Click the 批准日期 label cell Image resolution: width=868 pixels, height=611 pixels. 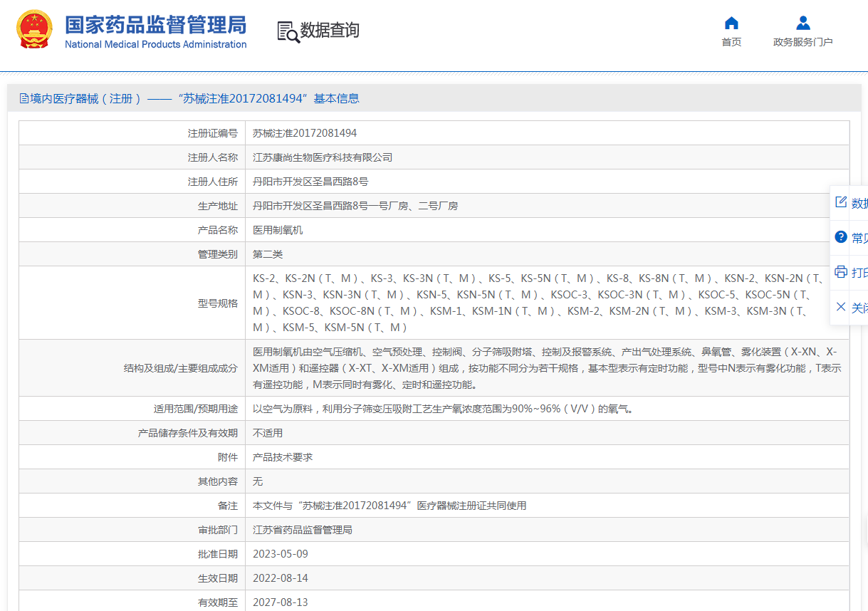click(x=132, y=554)
